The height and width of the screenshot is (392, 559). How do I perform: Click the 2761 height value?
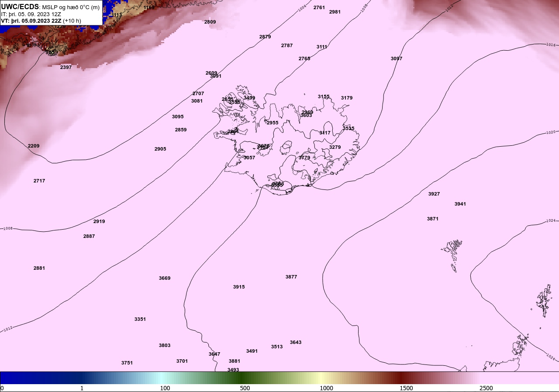319,7
